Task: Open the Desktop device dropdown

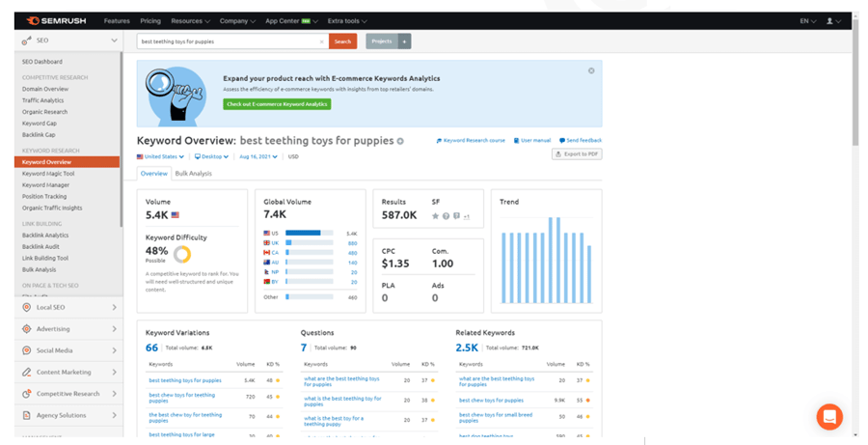Action: coord(211,156)
